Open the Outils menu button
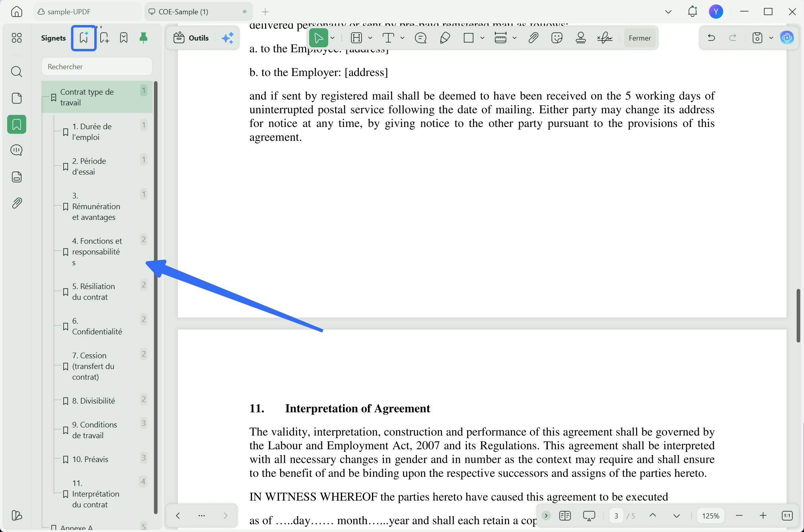The width and height of the screenshot is (804, 532). point(191,38)
